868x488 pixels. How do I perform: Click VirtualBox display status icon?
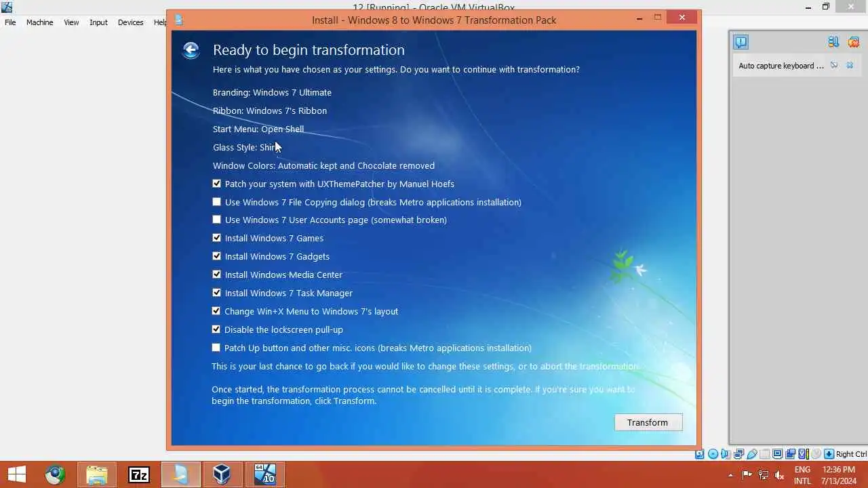pyautogui.click(x=777, y=454)
